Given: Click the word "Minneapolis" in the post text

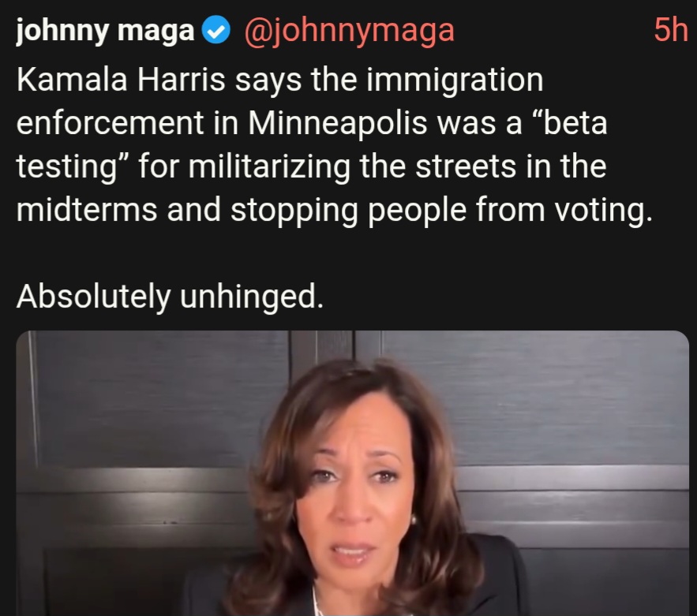Looking at the screenshot, I should 337,123.
